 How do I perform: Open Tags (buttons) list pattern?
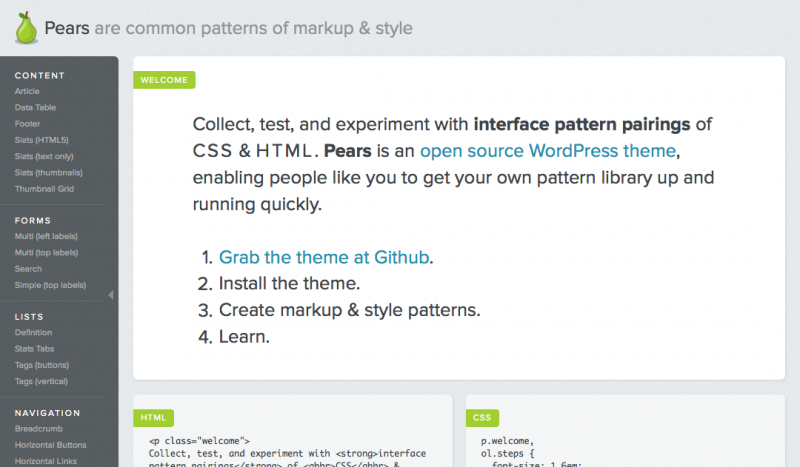click(x=43, y=364)
